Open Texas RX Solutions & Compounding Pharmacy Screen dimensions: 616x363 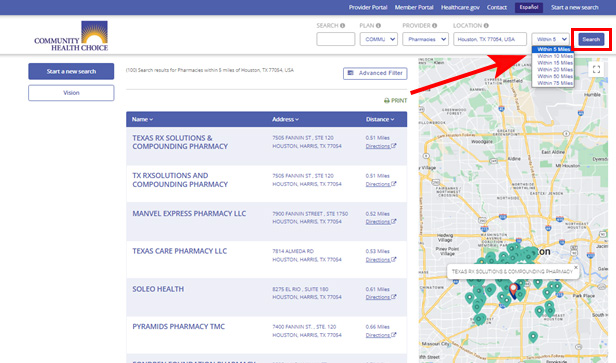tap(180, 142)
